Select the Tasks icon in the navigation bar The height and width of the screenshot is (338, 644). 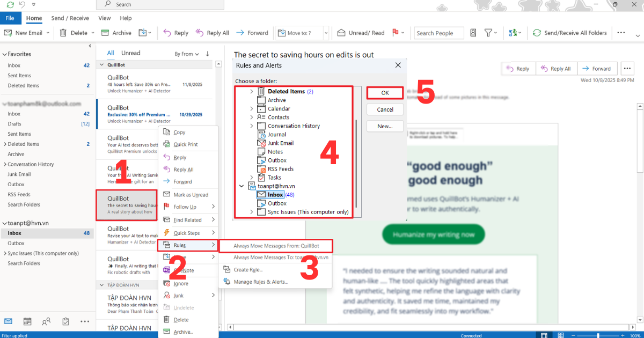(x=65, y=321)
